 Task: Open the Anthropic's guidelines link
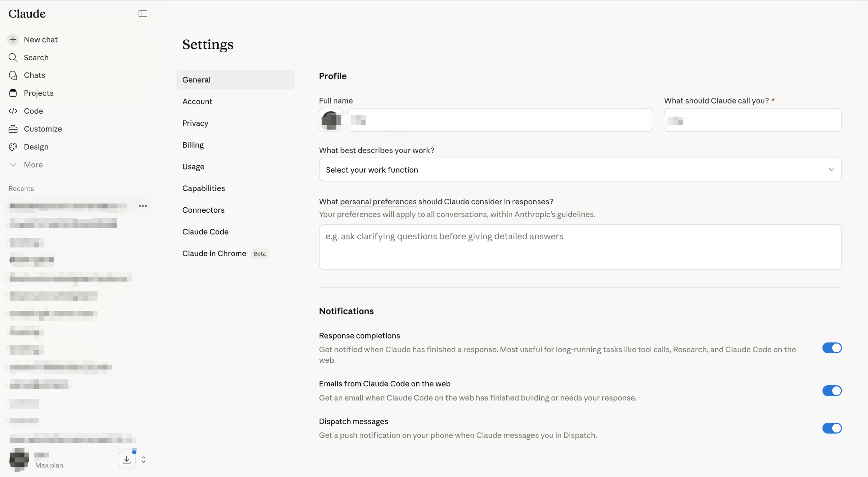(554, 214)
